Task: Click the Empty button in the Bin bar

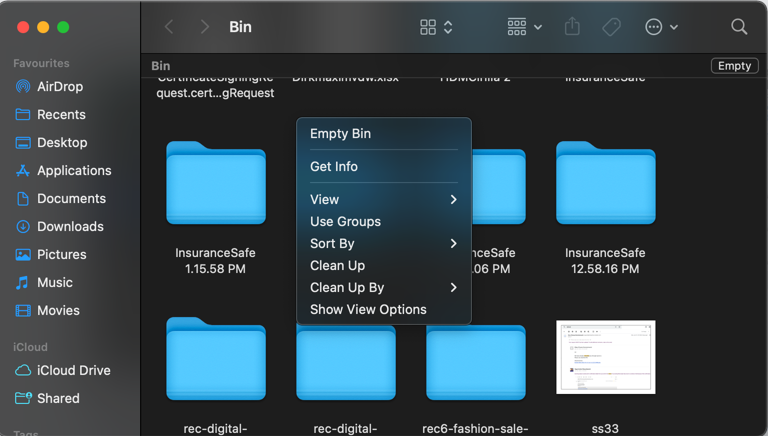Action: [x=734, y=66]
